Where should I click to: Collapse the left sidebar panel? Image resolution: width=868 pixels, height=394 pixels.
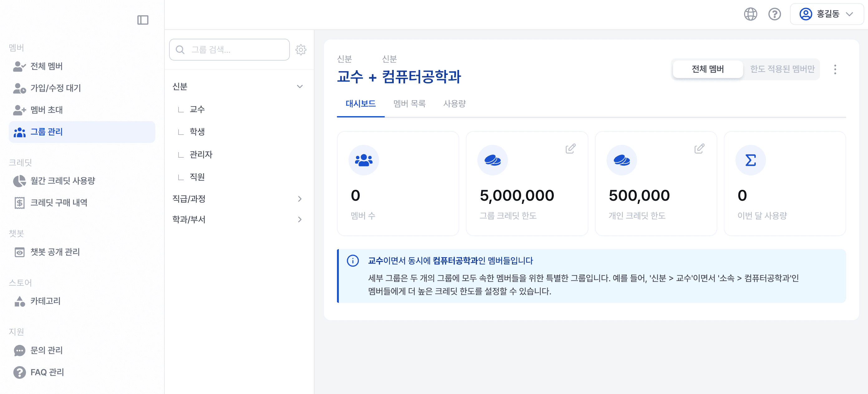pos(144,20)
